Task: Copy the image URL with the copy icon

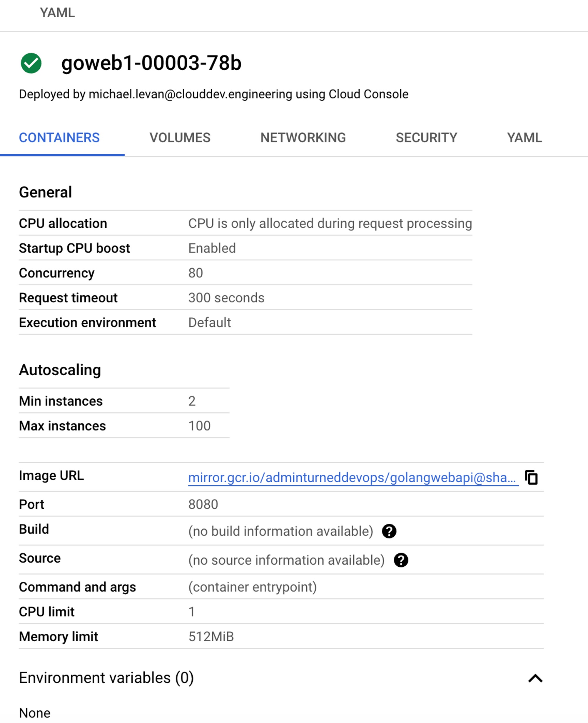Action: click(x=531, y=478)
